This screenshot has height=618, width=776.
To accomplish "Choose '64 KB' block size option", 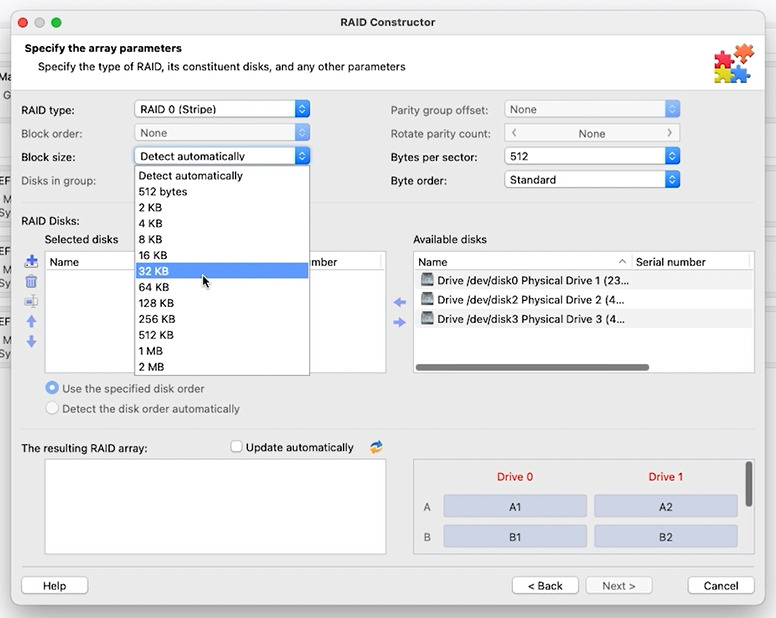I will (x=222, y=287).
